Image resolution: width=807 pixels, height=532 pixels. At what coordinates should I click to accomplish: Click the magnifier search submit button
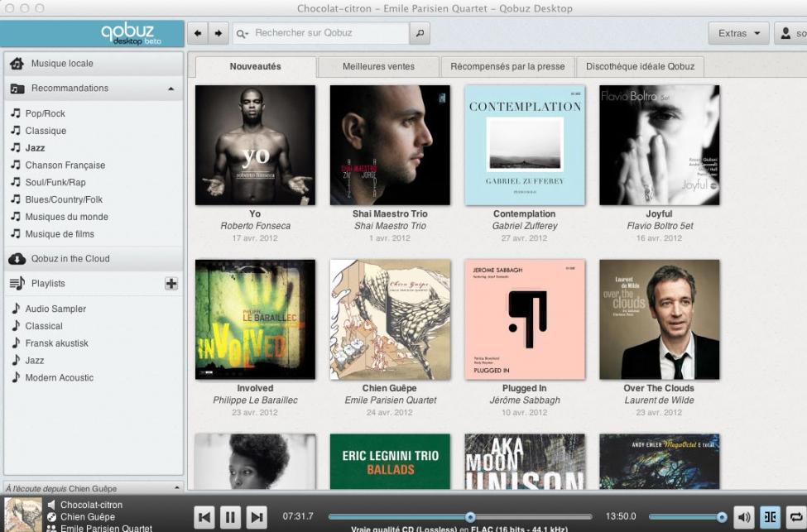pos(420,33)
